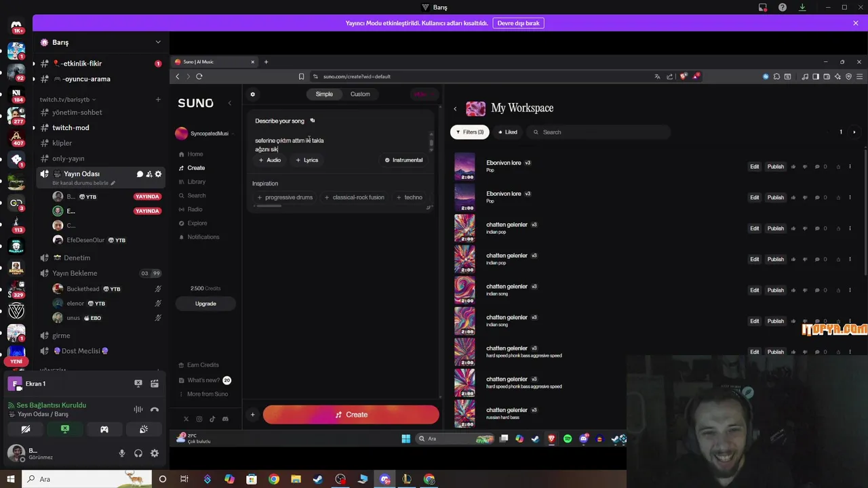Open Discord user settings gear

[155, 453]
